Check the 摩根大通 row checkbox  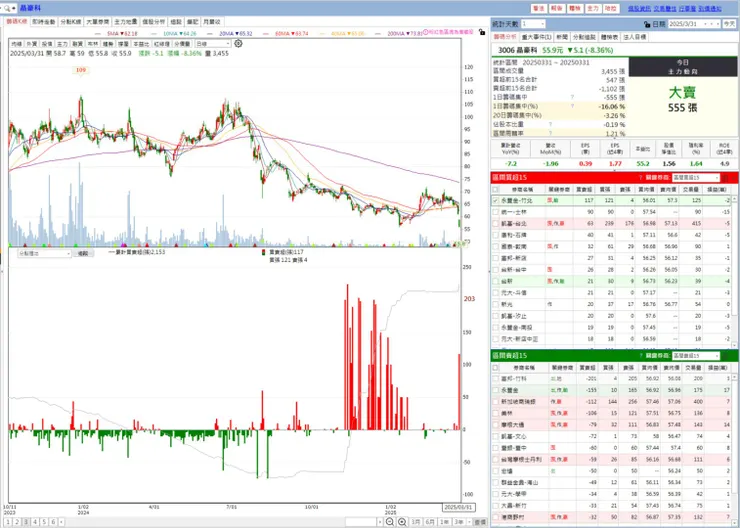(x=495, y=425)
